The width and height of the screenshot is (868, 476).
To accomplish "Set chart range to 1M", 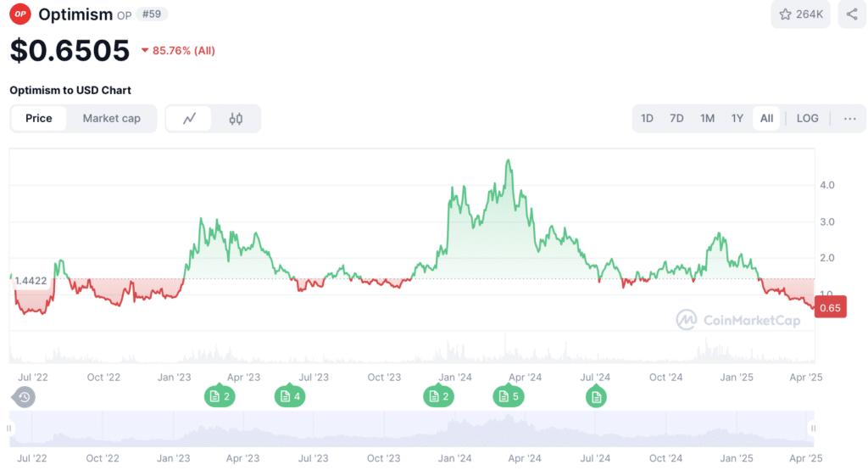I will [707, 119].
